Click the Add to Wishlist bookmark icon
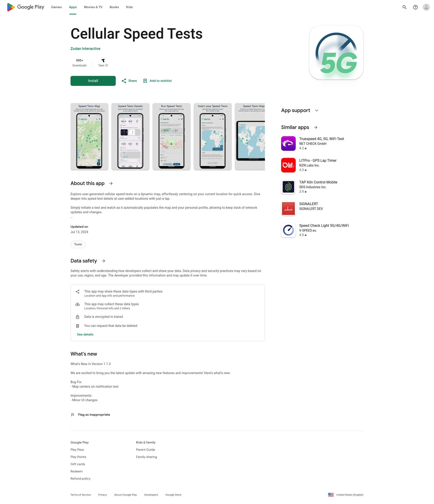The image size is (434, 504). coord(144,81)
